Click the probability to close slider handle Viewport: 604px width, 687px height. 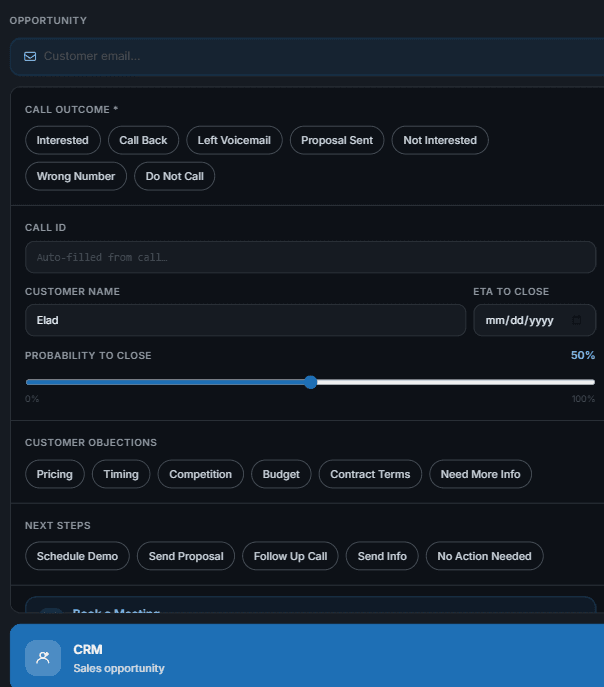[311, 382]
